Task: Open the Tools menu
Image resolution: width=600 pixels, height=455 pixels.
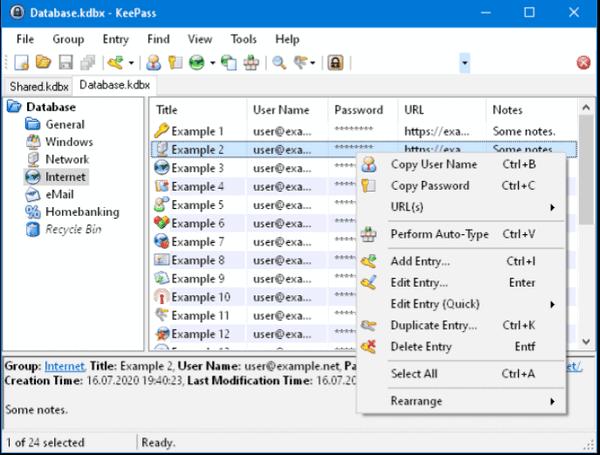Action: [x=243, y=39]
